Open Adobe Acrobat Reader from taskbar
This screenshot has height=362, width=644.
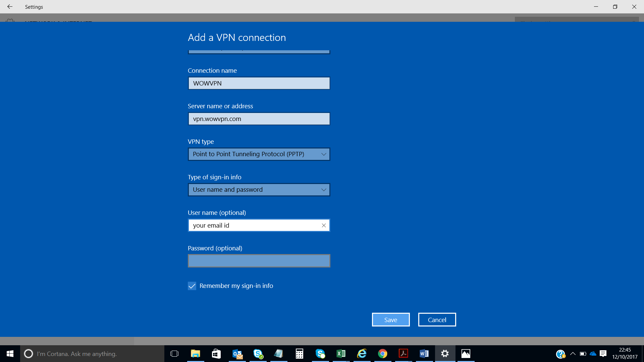pyautogui.click(x=404, y=354)
